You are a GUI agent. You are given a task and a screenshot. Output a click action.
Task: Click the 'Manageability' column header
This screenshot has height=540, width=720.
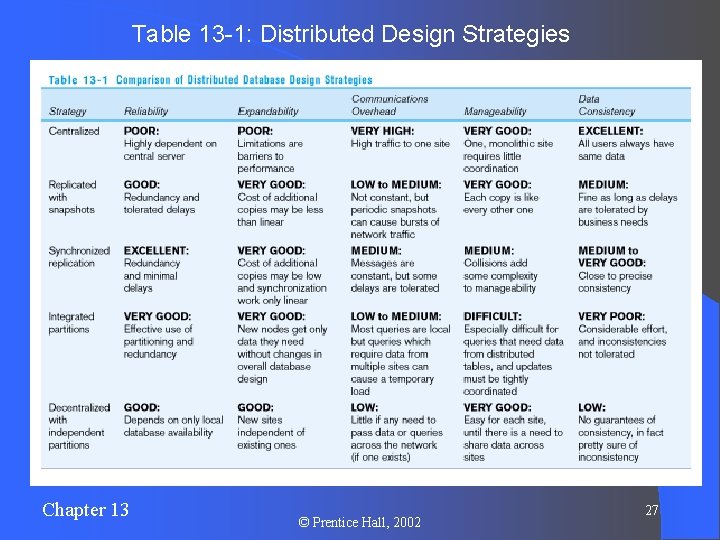495,111
